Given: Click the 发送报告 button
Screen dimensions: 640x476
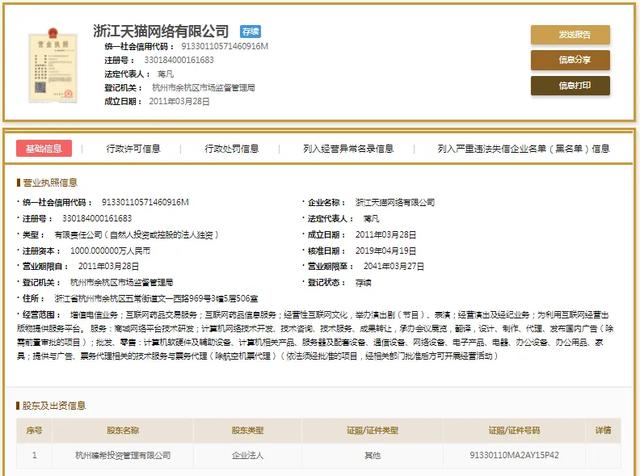Looking at the screenshot, I should pos(570,35).
